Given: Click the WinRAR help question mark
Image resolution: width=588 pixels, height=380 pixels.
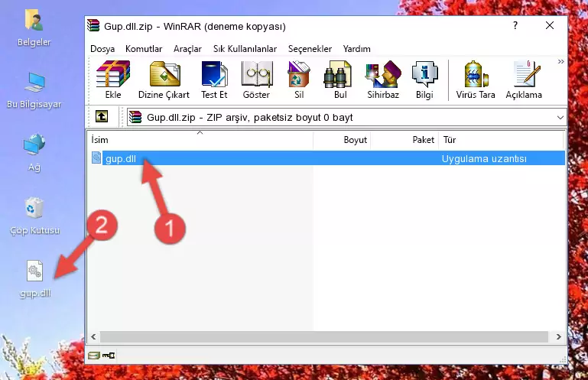Looking at the screenshot, I should (515, 25).
